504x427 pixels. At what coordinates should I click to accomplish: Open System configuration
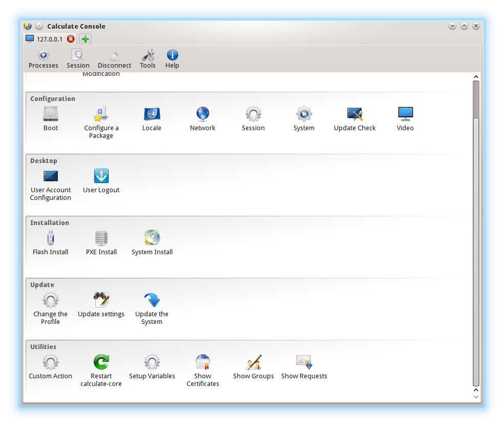[304, 119]
